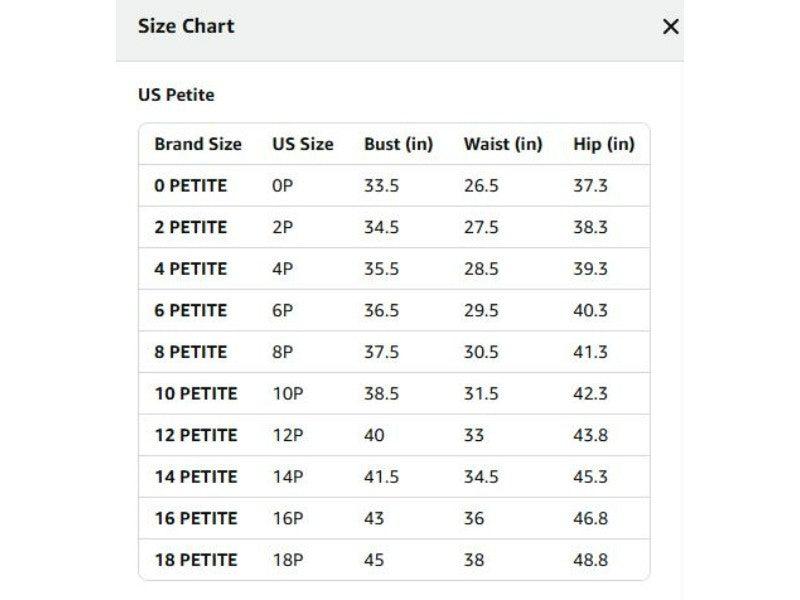The height and width of the screenshot is (600, 800).
Task: Click the Waist (in) column header
Action: coord(503,144)
